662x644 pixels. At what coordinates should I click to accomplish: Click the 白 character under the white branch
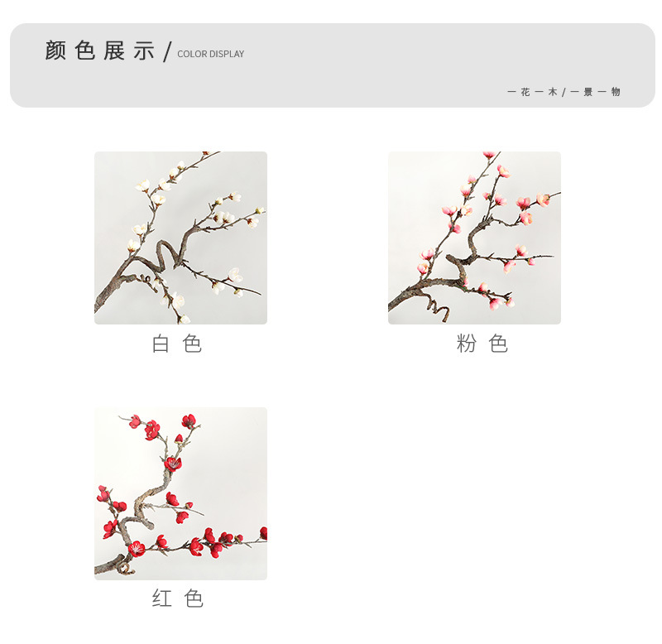coord(161,344)
